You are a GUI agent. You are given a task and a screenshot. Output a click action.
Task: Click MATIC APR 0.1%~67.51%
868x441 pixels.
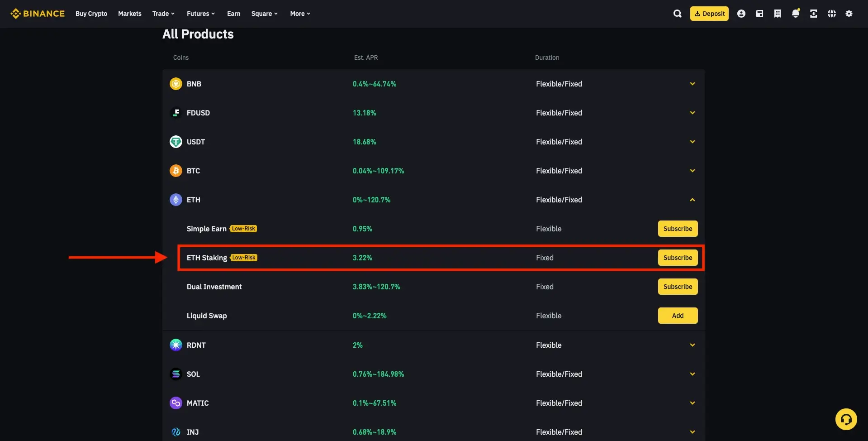375,403
